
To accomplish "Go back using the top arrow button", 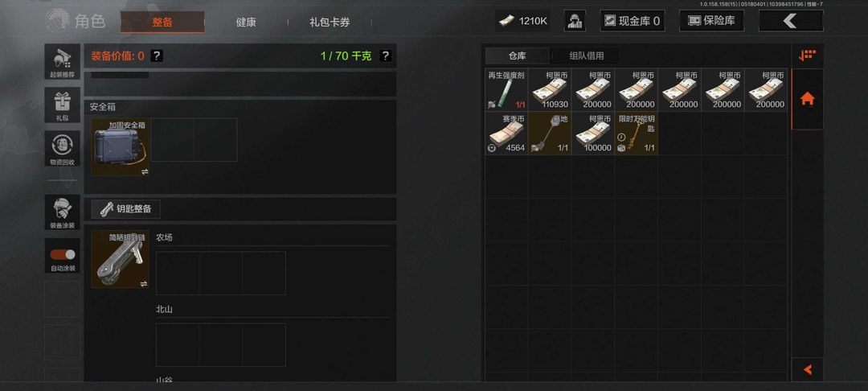I will pos(791,21).
